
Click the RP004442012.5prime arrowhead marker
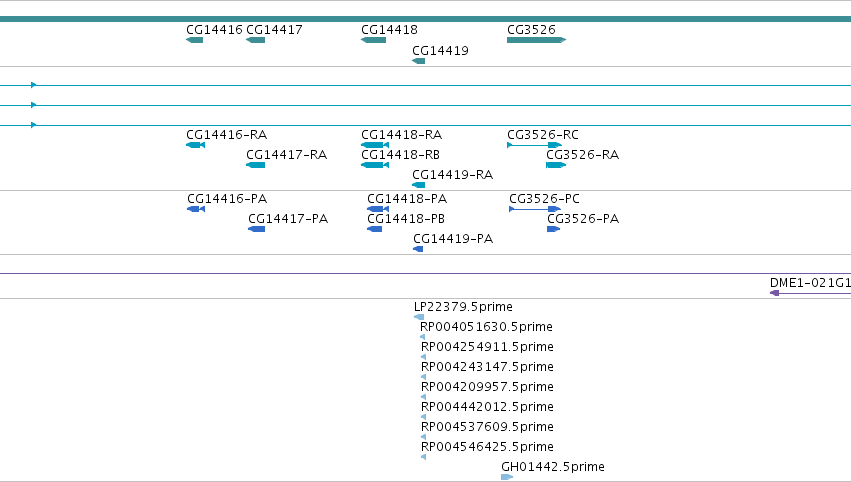[x=423, y=417]
